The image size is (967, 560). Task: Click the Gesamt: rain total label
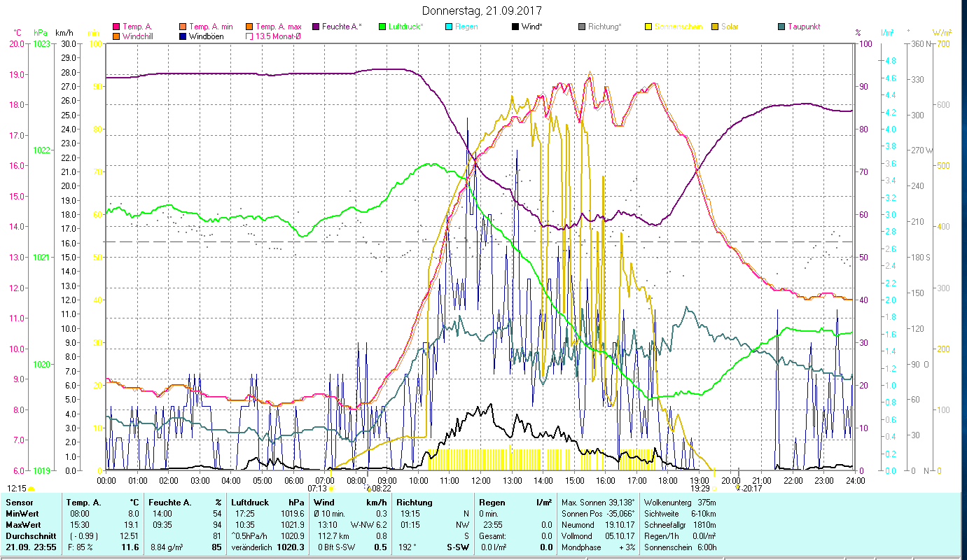tap(493, 535)
